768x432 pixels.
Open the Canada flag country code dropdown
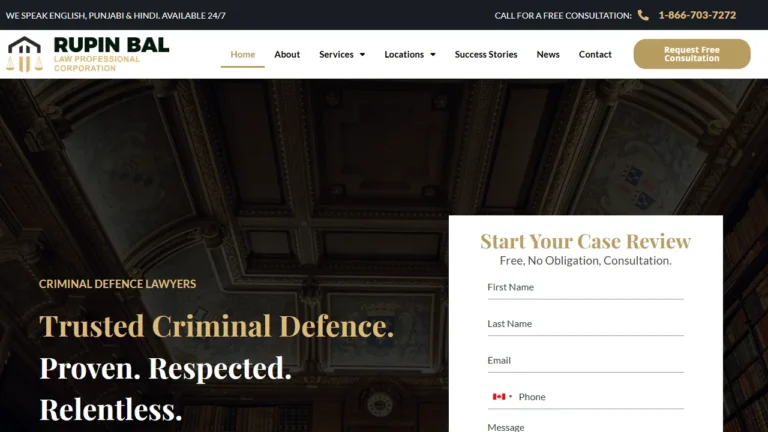coord(503,397)
